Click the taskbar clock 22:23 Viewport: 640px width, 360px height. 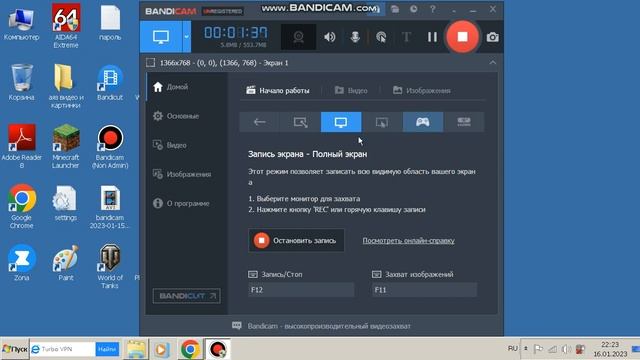610,349
